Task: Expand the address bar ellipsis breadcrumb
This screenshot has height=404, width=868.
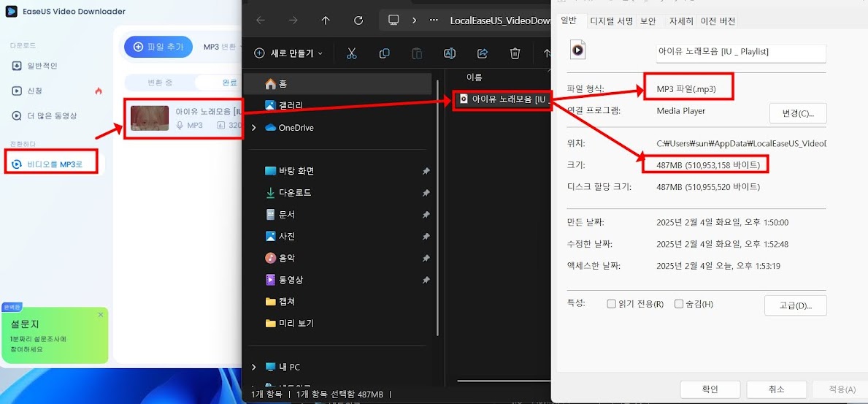Action: pyautogui.click(x=434, y=20)
